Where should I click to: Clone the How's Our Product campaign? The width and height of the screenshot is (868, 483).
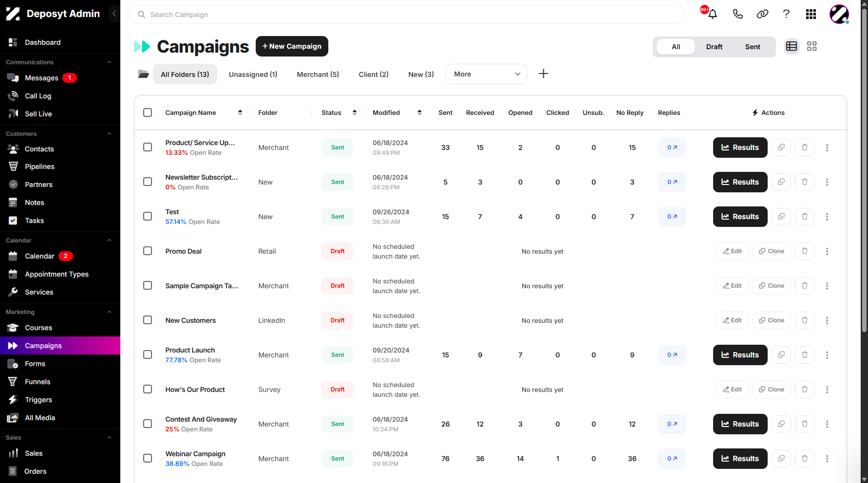tap(772, 390)
